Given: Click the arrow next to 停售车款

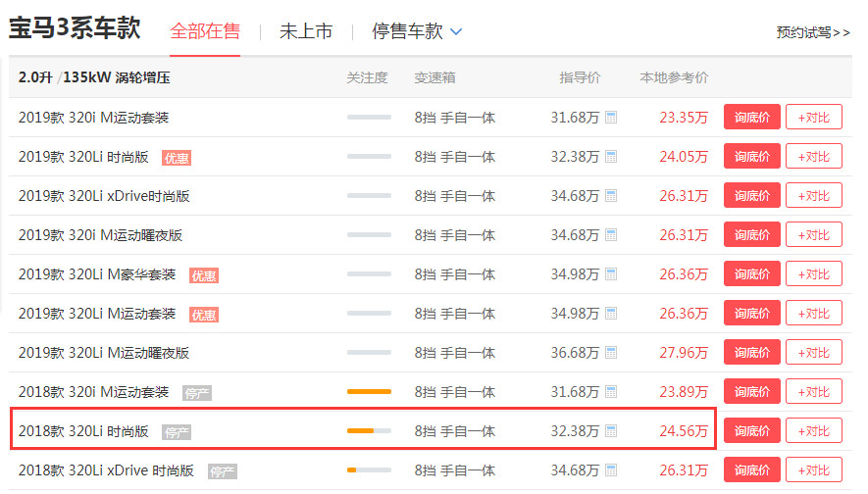Looking at the screenshot, I should click(456, 32).
